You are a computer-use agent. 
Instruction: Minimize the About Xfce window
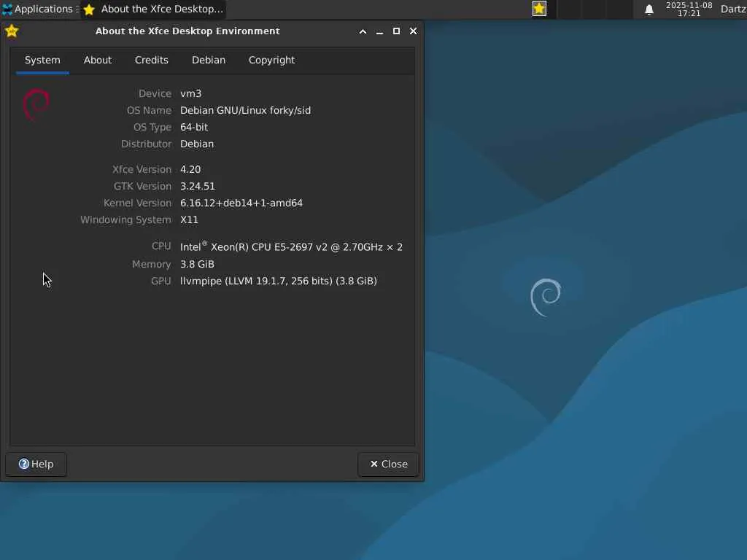pos(379,31)
